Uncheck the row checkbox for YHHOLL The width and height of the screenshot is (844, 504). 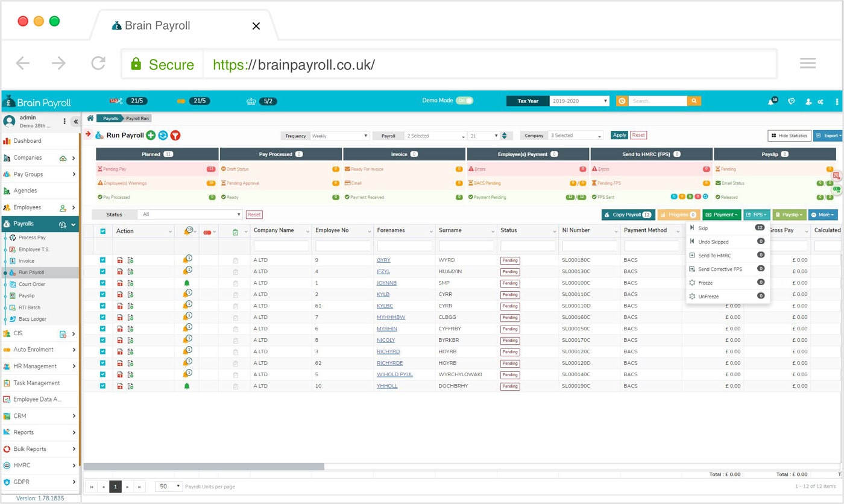pyautogui.click(x=102, y=386)
